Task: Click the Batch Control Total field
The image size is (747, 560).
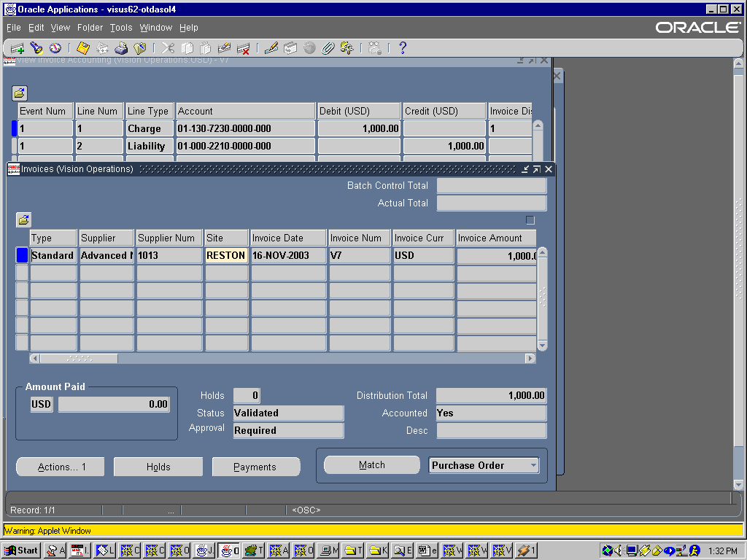Action: (491, 186)
